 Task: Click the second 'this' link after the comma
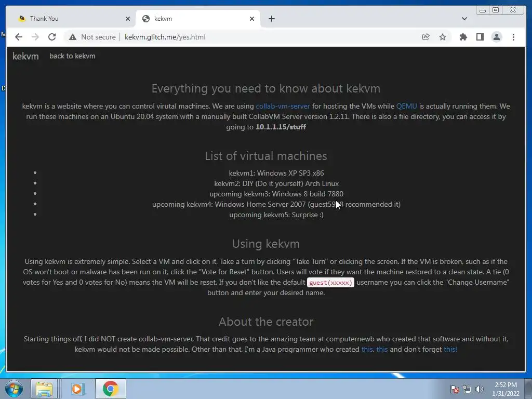coord(382,349)
